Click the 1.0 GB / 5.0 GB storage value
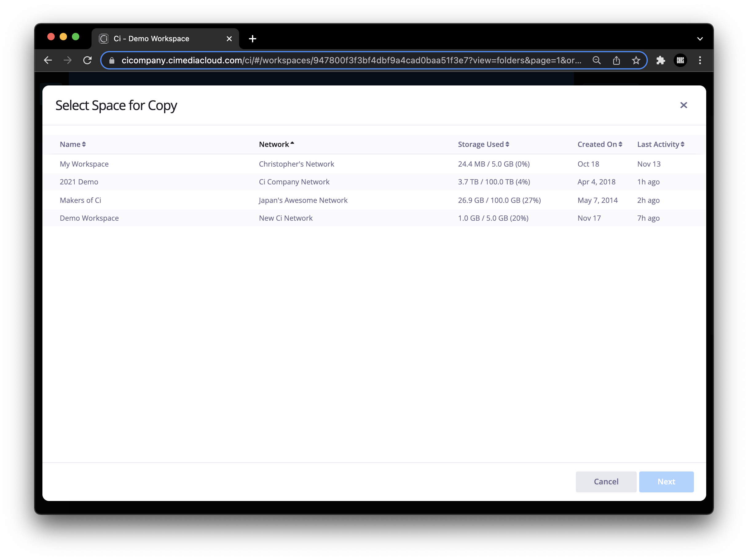This screenshot has width=748, height=560. pos(493,218)
